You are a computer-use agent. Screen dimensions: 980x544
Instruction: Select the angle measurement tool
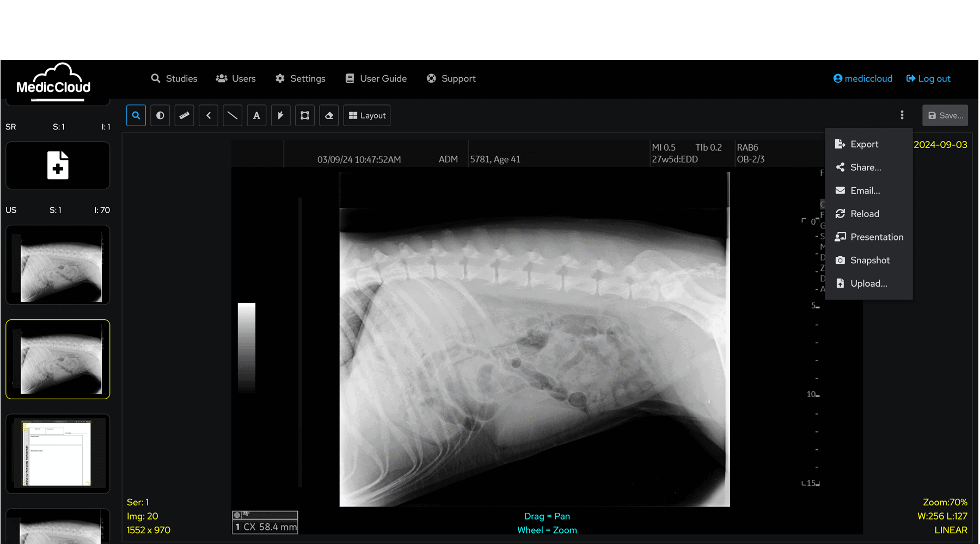[209, 115]
